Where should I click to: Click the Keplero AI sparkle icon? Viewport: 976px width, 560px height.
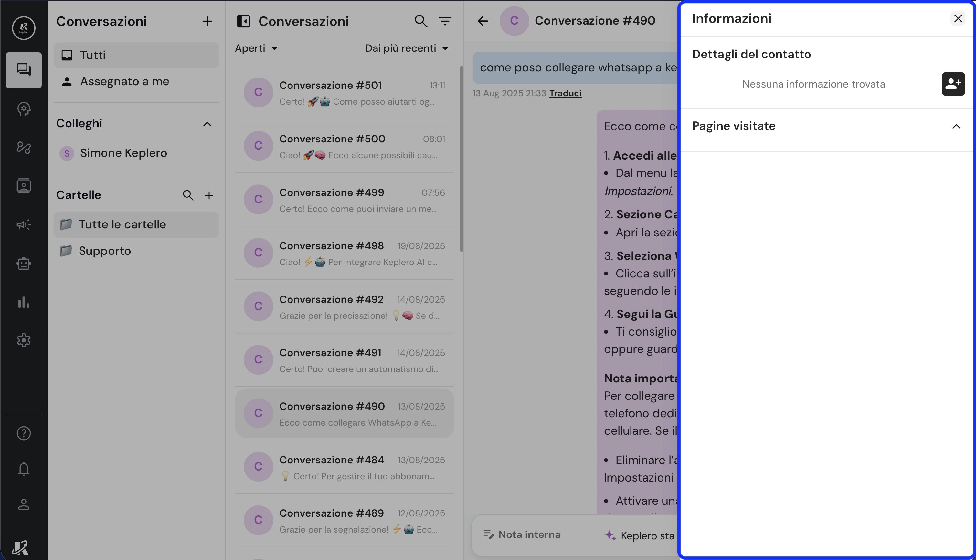click(610, 535)
